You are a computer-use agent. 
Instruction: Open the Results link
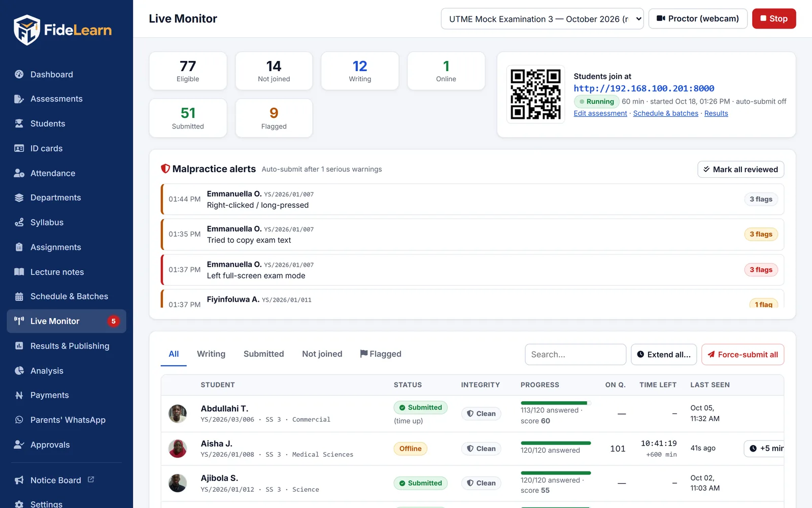coord(716,113)
